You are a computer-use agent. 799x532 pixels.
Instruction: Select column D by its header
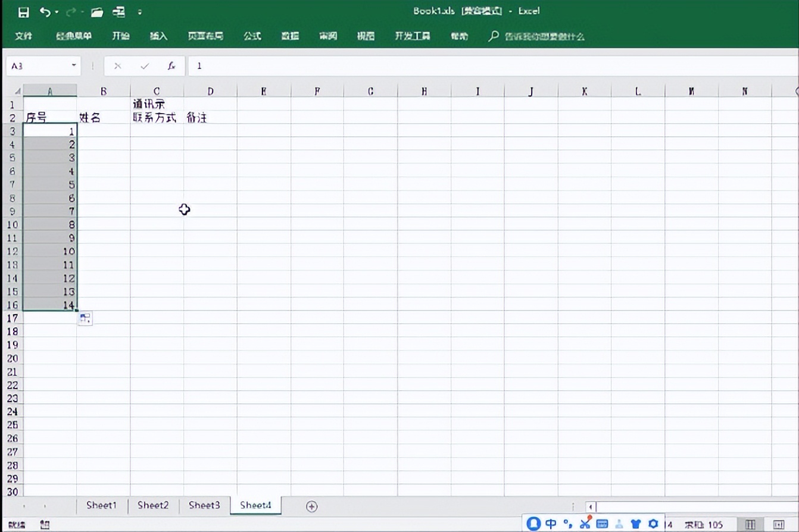(210, 91)
